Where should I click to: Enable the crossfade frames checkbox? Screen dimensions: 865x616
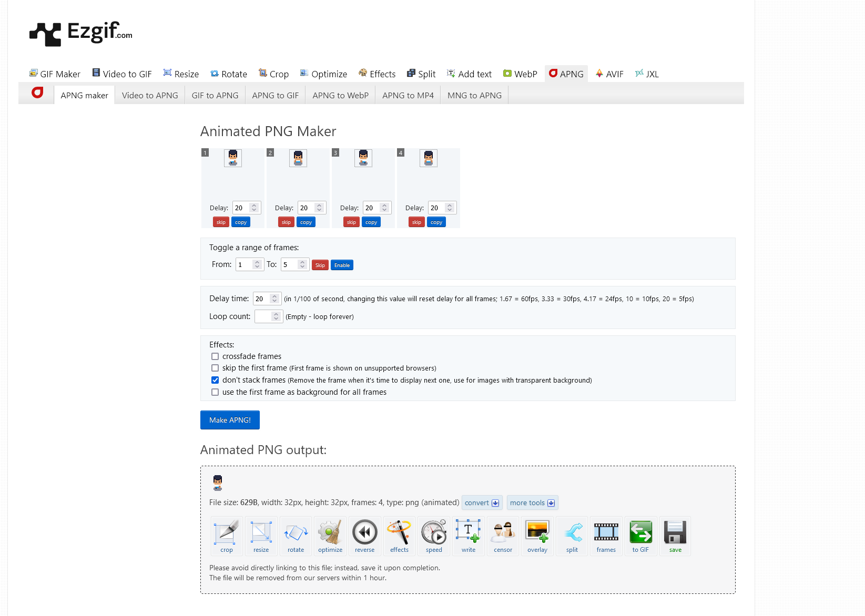[215, 356]
